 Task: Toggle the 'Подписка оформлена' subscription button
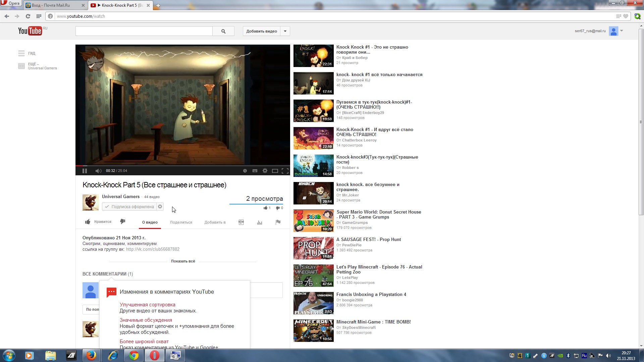pos(129,207)
